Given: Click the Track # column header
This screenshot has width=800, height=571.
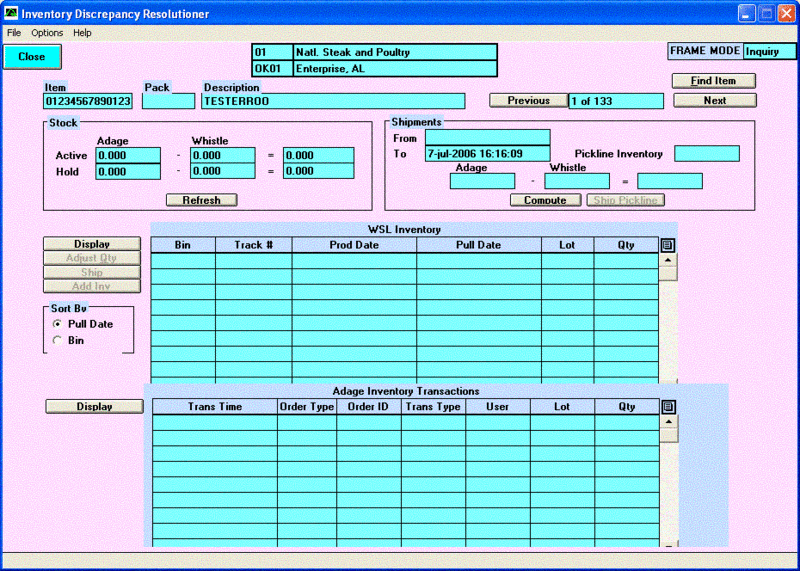Looking at the screenshot, I should pos(254,245).
